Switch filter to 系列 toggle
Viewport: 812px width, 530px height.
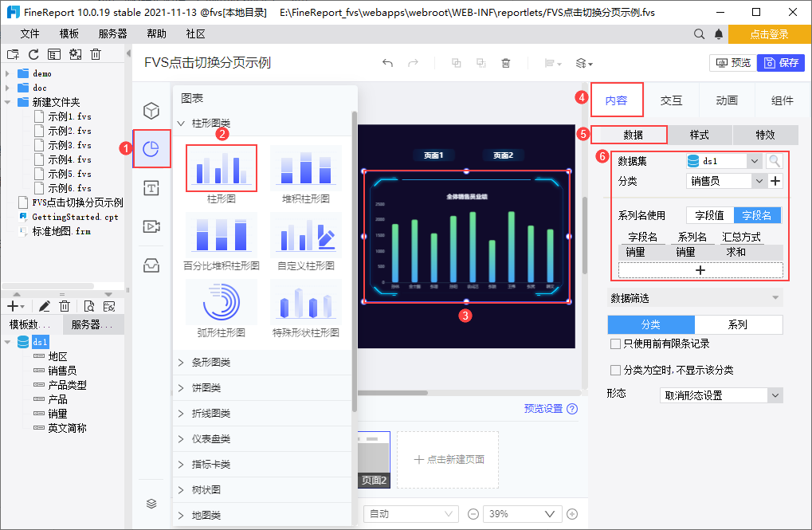tap(738, 325)
